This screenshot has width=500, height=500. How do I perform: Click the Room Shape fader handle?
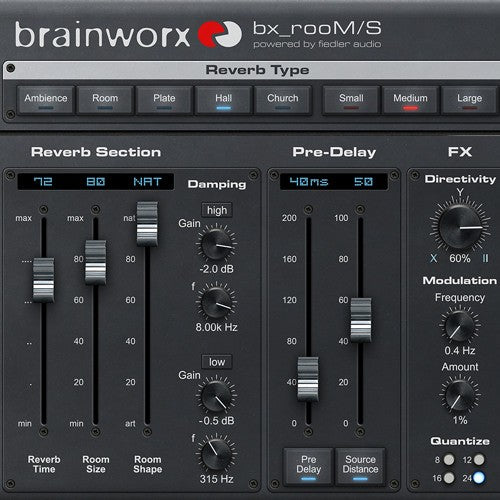click(147, 224)
